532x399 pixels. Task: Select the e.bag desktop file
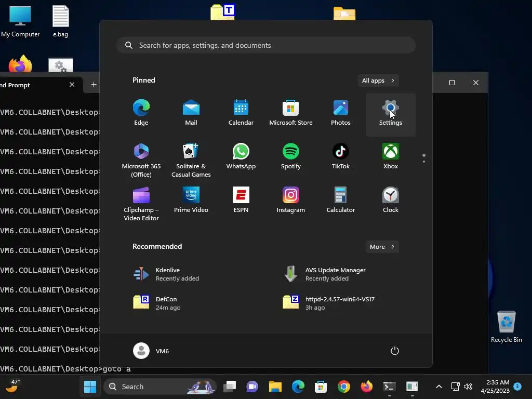point(60,21)
